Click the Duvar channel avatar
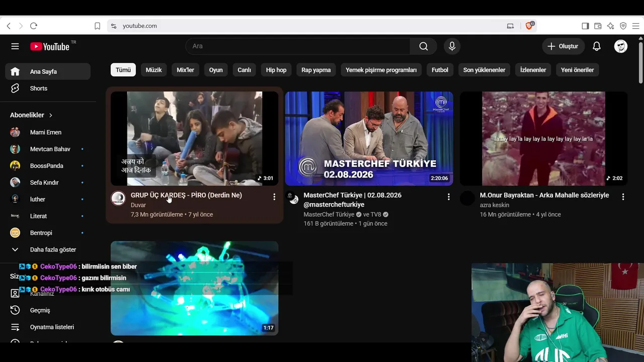The width and height of the screenshot is (644, 362). (x=118, y=198)
